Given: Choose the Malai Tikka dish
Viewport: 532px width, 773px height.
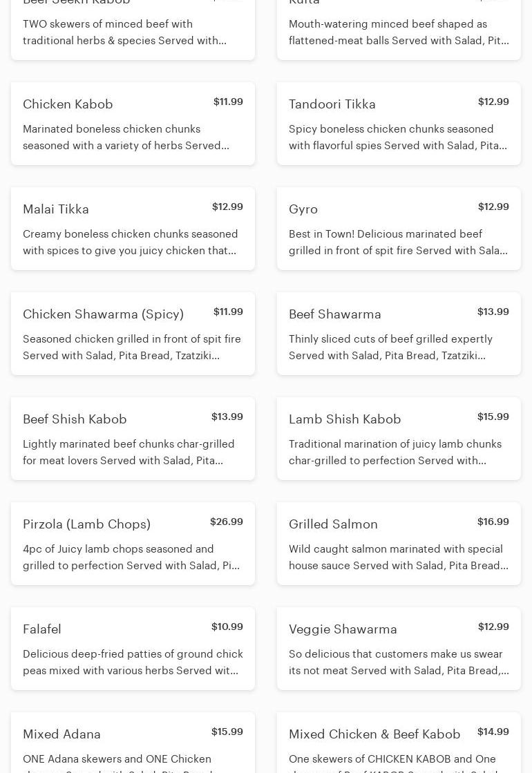Looking at the screenshot, I should point(56,209).
